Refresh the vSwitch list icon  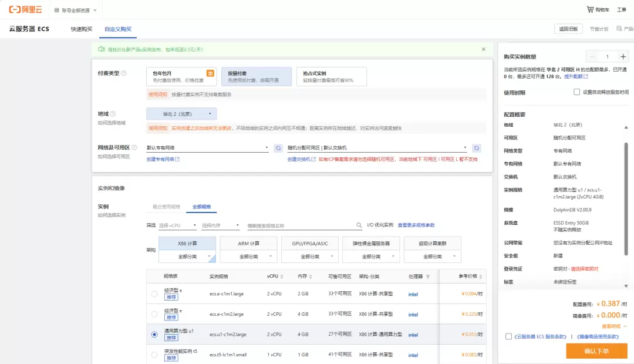(x=477, y=148)
